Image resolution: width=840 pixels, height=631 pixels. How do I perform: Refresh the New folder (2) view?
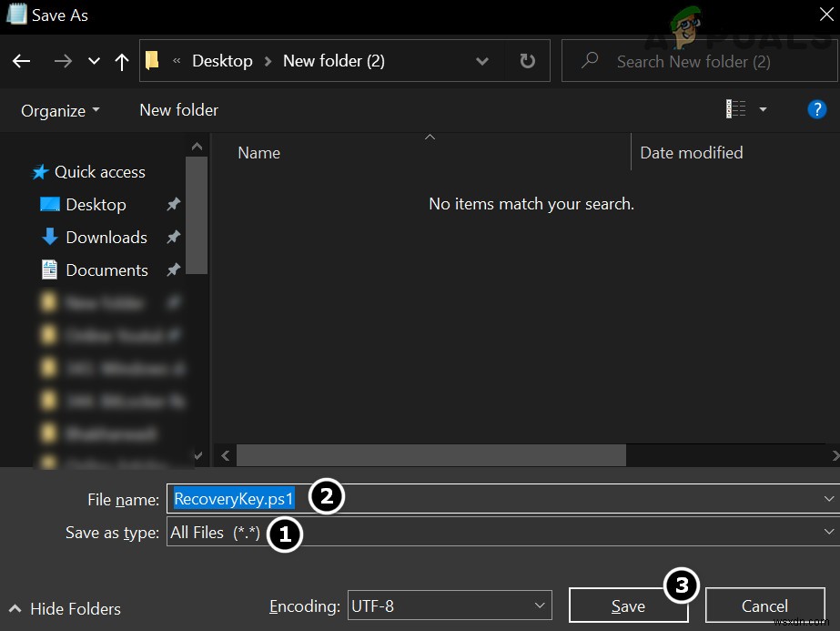(x=526, y=61)
